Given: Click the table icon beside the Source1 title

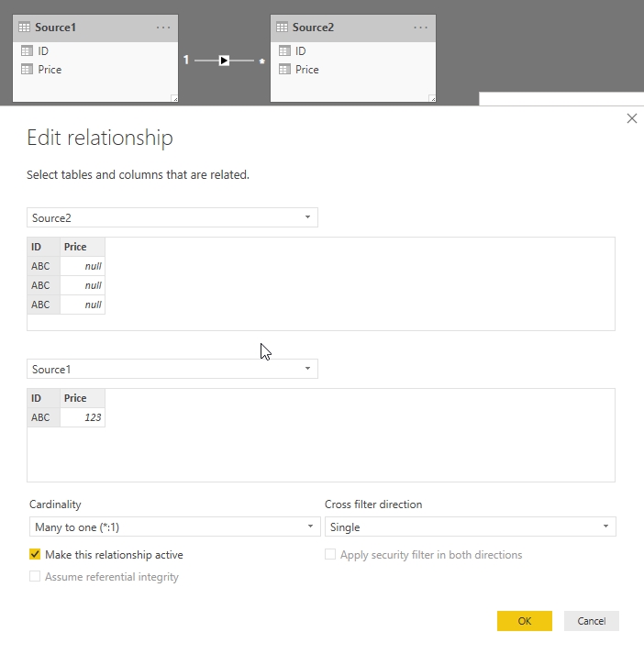Looking at the screenshot, I should pos(24,28).
